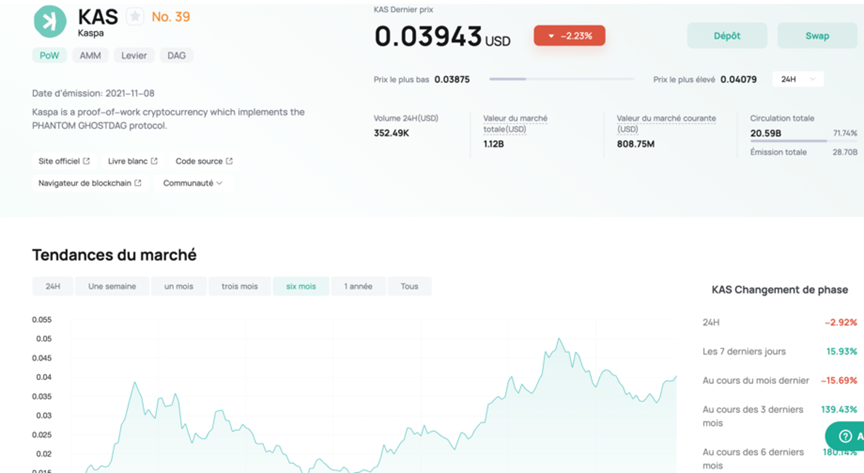Open the external link icon beside Navigateur de blockchain
Viewport: 864px width, 473px height.
point(138,183)
